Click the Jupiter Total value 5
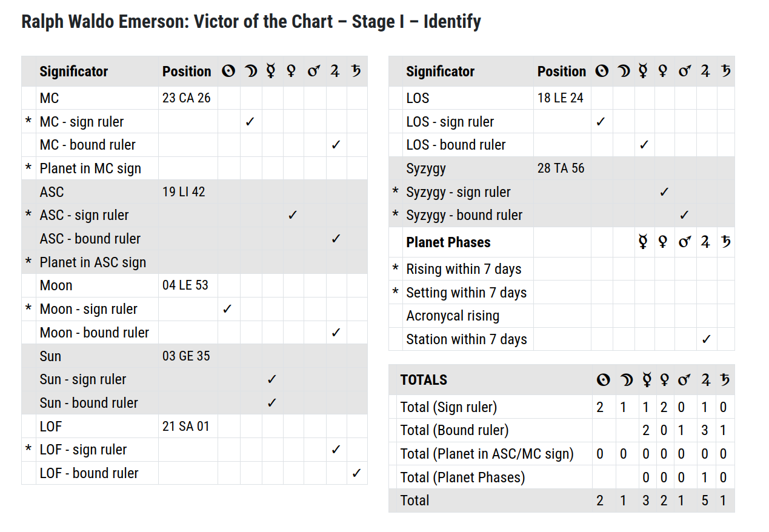The width and height of the screenshot is (769, 532). click(x=705, y=501)
